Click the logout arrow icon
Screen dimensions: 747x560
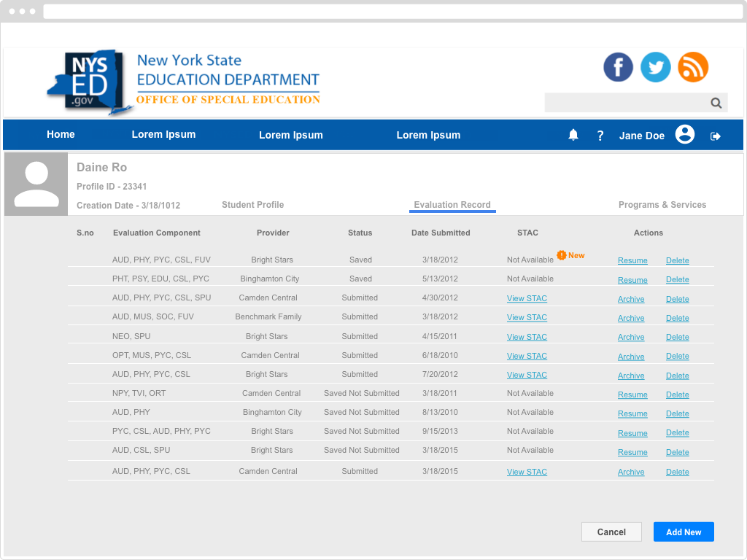coord(716,136)
